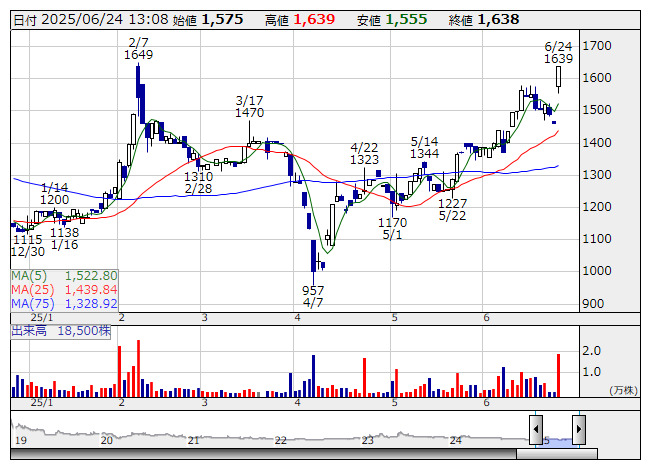Click the 1115 12/30 label
This screenshot has height=470, width=653.
pyautogui.click(x=28, y=246)
